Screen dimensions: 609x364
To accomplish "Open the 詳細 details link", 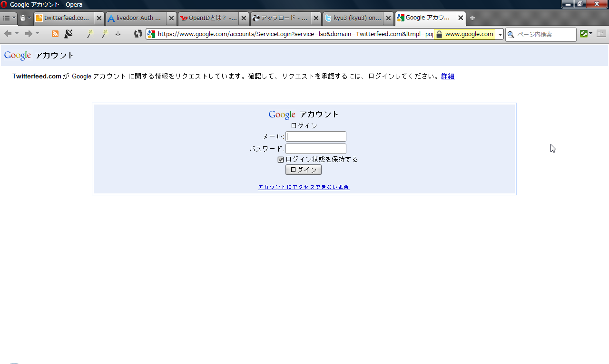I will tap(448, 76).
